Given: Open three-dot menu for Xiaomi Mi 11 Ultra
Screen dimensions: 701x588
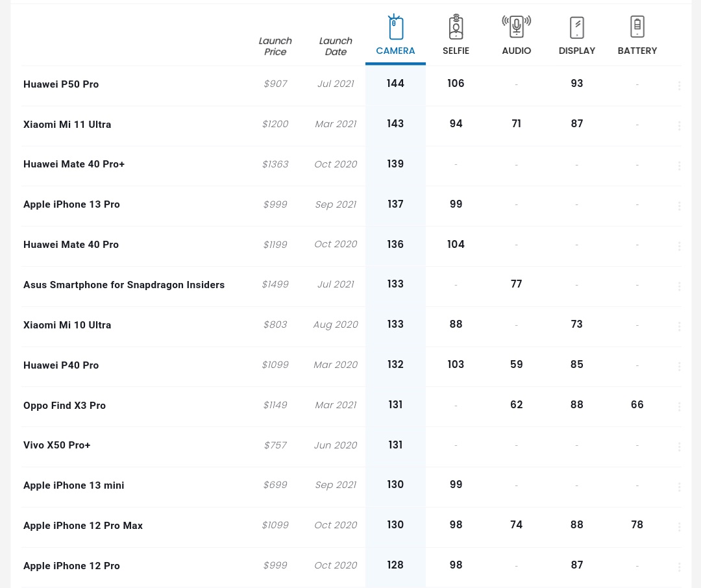Looking at the screenshot, I should click(x=679, y=126).
